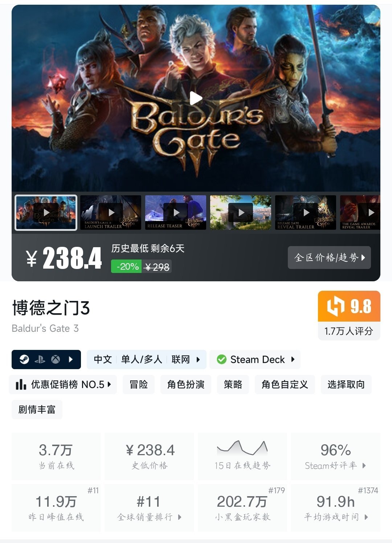Viewport: 392px width, 543px height.
Task: Open Steam好评率 96% details
Action: coord(336,456)
